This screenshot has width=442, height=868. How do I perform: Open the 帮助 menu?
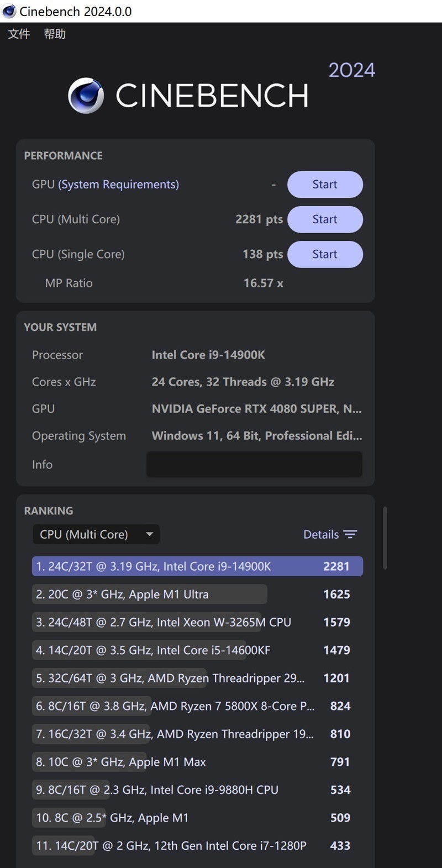click(x=54, y=34)
